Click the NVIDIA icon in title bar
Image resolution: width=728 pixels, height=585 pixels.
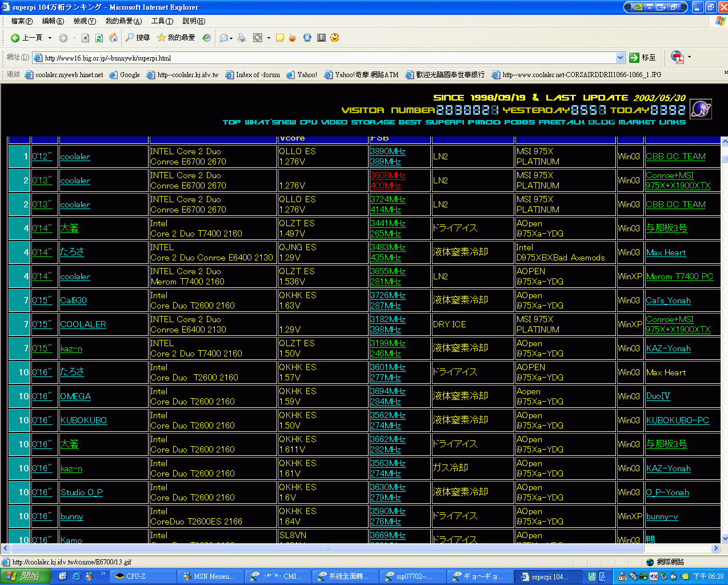coord(636,7)
